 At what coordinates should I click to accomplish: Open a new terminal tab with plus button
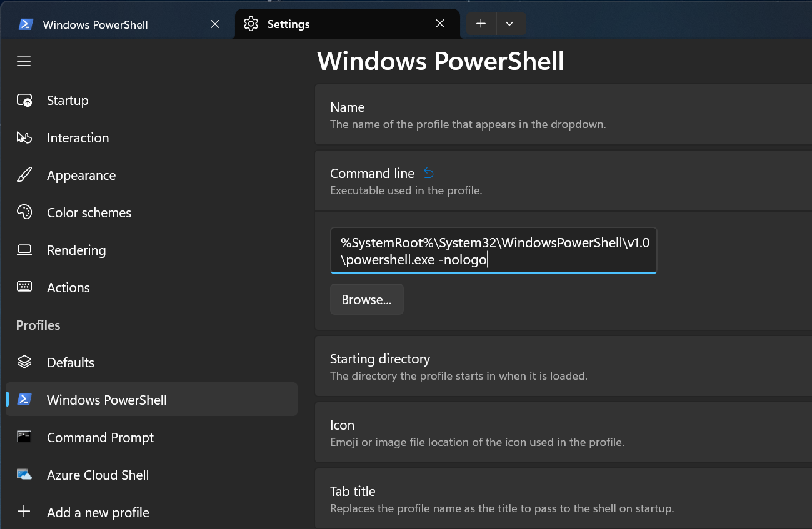(481, 23)
